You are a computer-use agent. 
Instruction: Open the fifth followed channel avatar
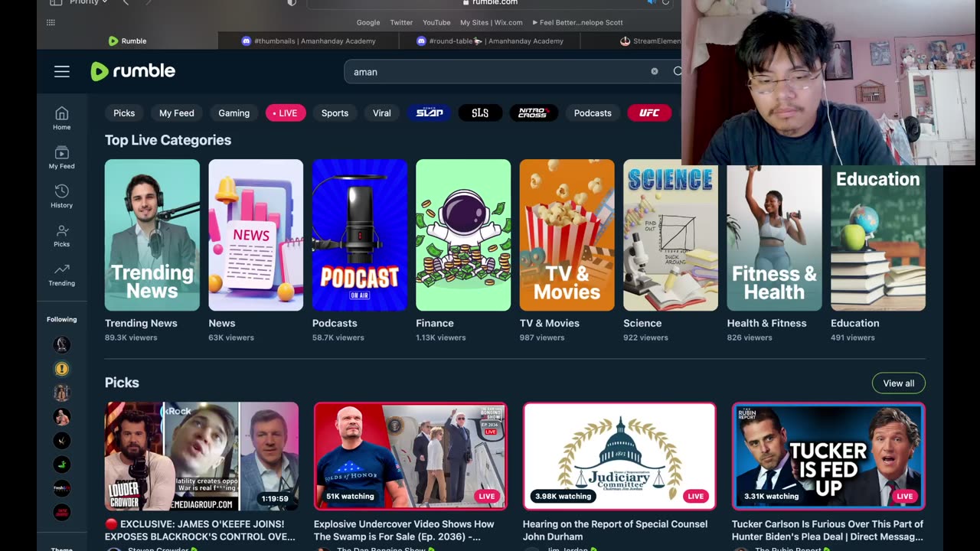(62, 440)
